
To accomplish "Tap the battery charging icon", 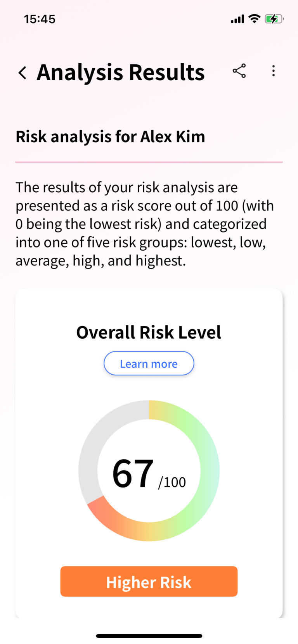I will [274, 19].
